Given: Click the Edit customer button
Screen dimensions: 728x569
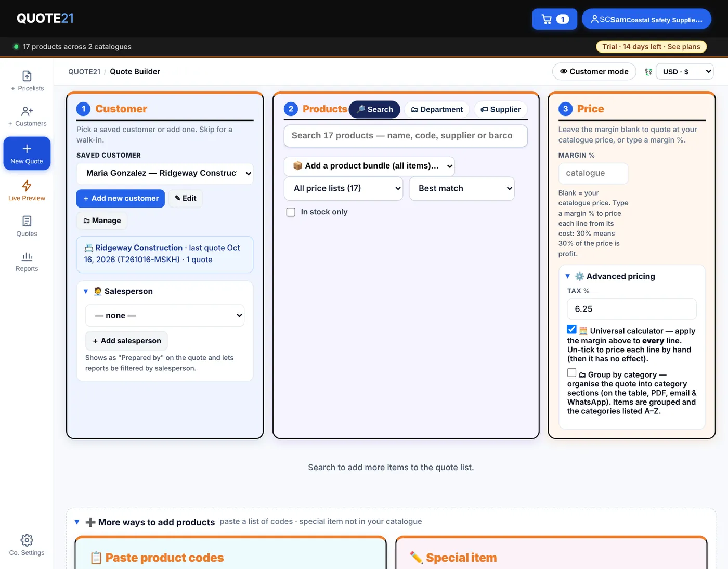Looking at the screenshot, I should [186, 199].
